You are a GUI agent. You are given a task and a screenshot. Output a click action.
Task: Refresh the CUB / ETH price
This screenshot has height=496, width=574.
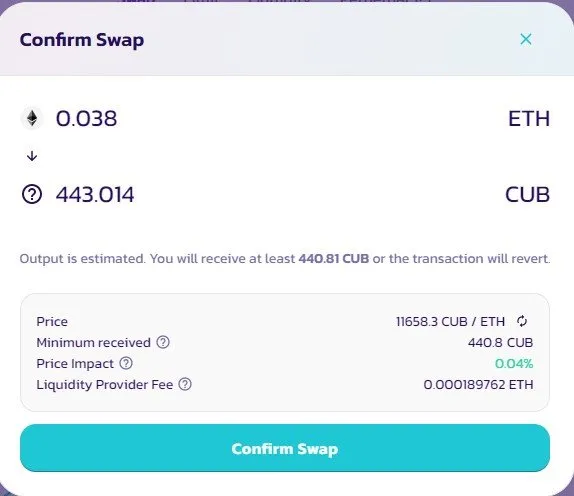click(x=522, y=321)
